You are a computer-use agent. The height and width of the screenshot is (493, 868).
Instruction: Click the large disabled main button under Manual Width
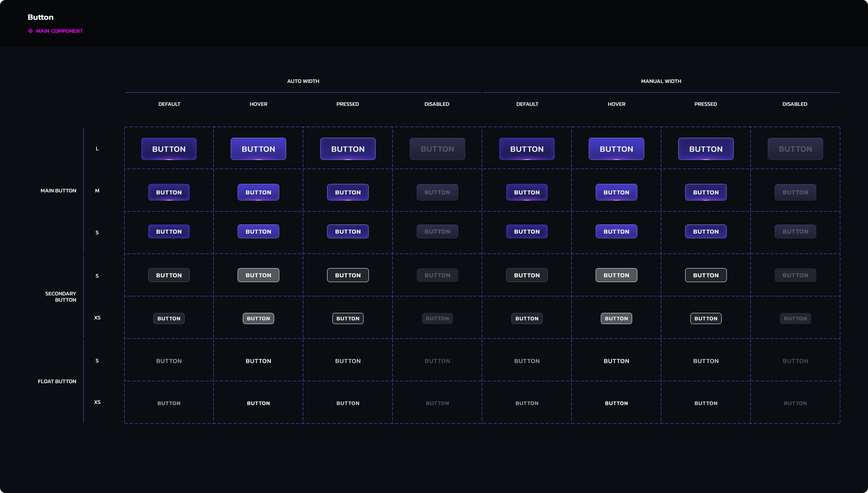coord(795,149)
